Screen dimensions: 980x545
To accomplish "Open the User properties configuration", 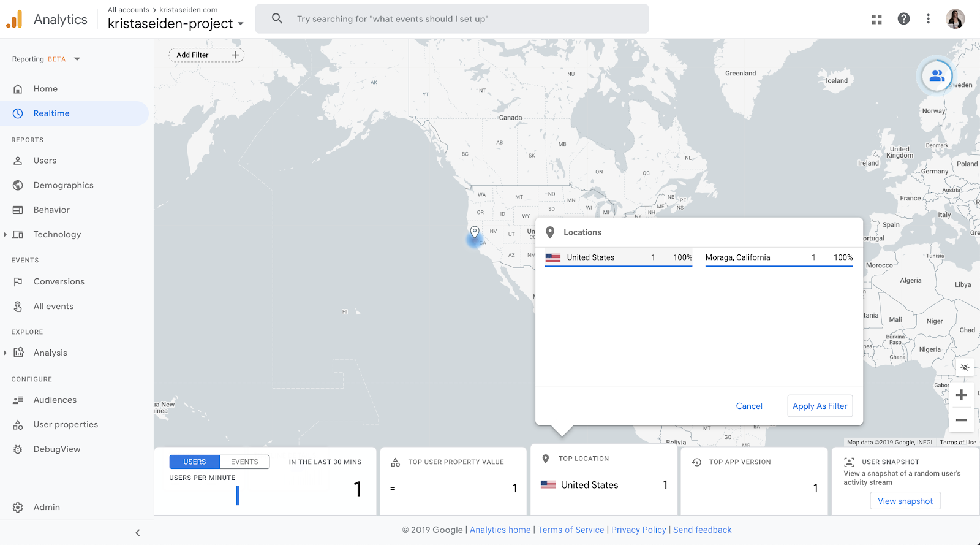I will point(66,424).
